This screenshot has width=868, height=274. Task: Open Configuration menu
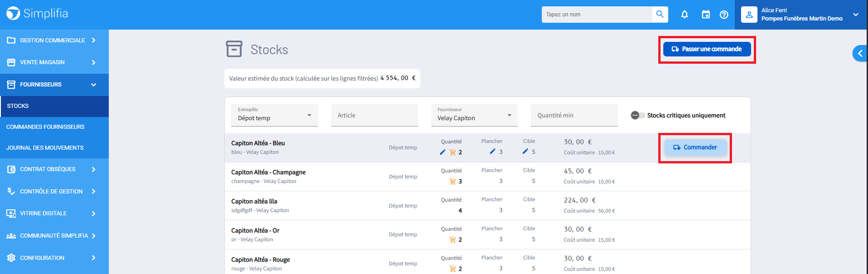(x=55, y=258)
